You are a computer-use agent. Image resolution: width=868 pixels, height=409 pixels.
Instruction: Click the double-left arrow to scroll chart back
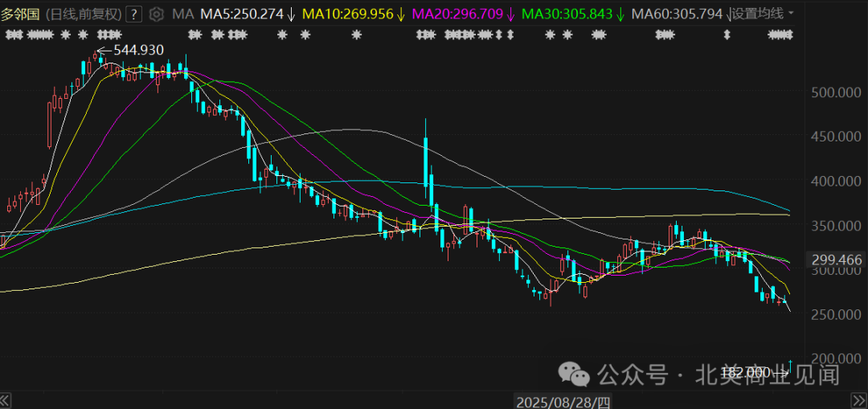[x=6, y=400]
